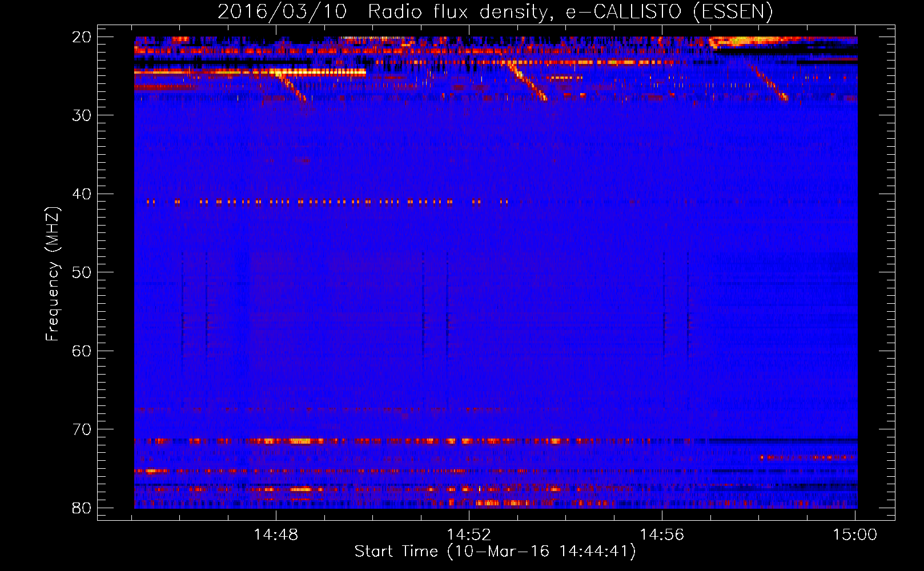The width and height of the screenshot is (924, 571).
Task: Click the 20 MHz frequency tick label
Action: tap(82, 37)
